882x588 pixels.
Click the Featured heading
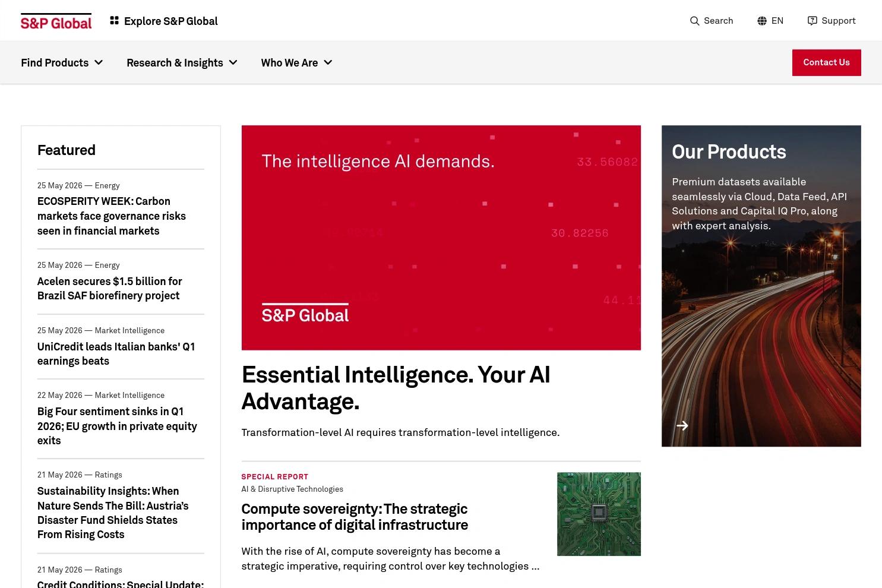coord(67,150)
